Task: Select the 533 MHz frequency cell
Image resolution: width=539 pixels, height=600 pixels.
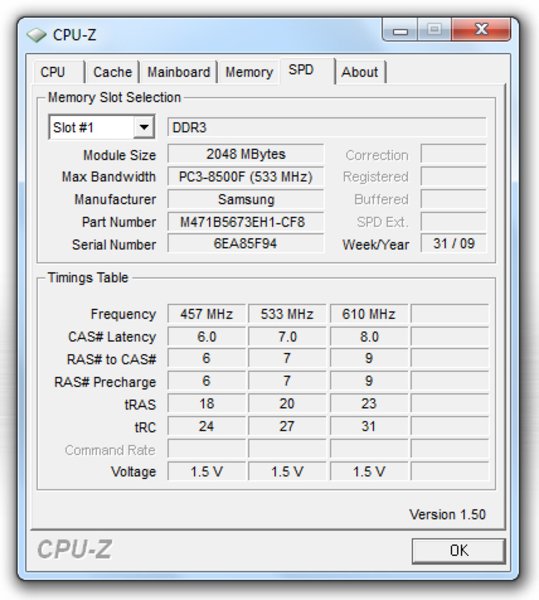Action: click(287, 314)
